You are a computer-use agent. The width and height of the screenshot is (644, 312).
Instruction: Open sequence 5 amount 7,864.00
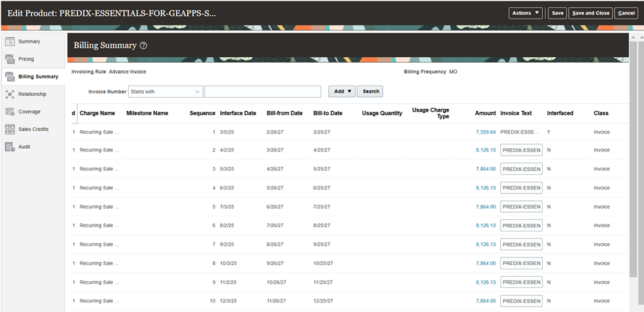coord(486,207)
